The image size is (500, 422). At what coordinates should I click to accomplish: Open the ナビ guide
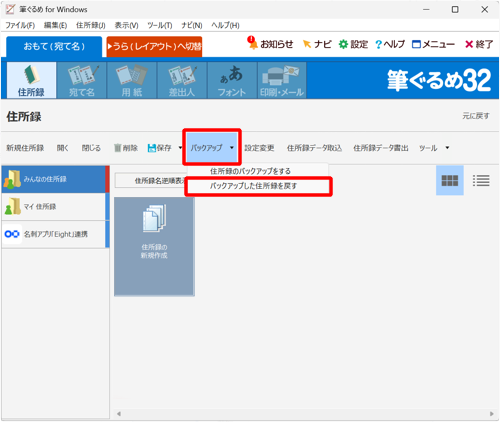pos(317,44)
